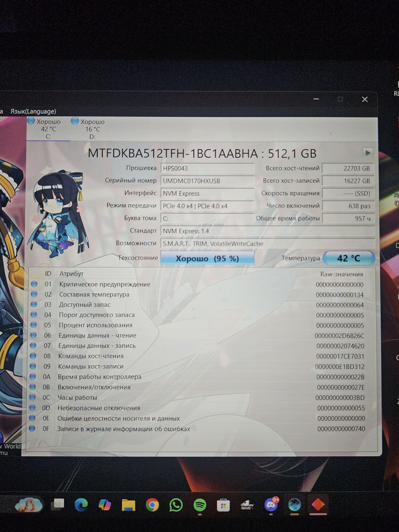399x532 pixels.
Task: Click the total host writes value 16227 GB
Action: coord(348,181)
